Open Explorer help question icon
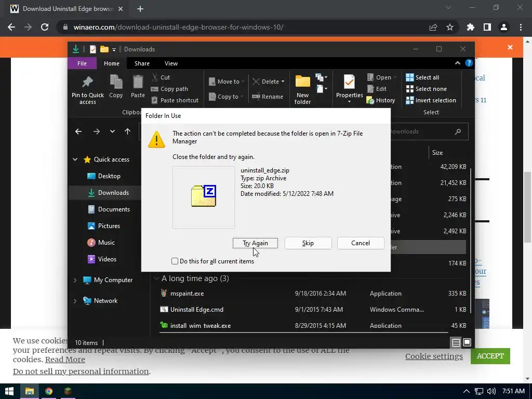Screen dimensions: 532x399 (x=469, y=63)
